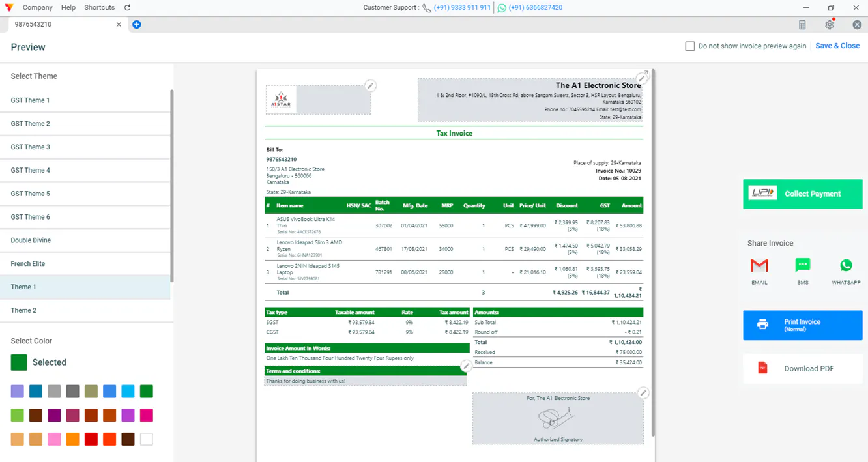This screenshot has width=868, height=462.
Task: Click Save & Close link
Action: pyautogui.click(x=837, y=46)
